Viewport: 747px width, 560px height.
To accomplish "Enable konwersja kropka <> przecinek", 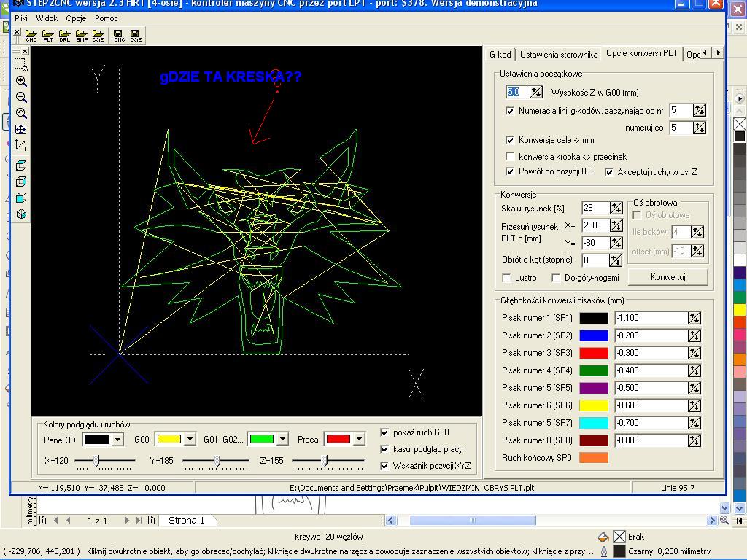I will click(510, 156).
